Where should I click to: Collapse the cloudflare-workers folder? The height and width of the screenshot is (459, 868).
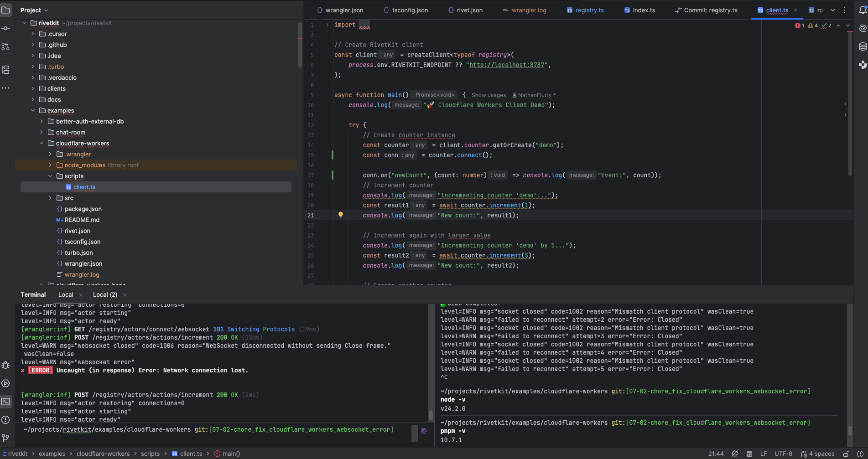pyautogui.click(x=42, y=144)
